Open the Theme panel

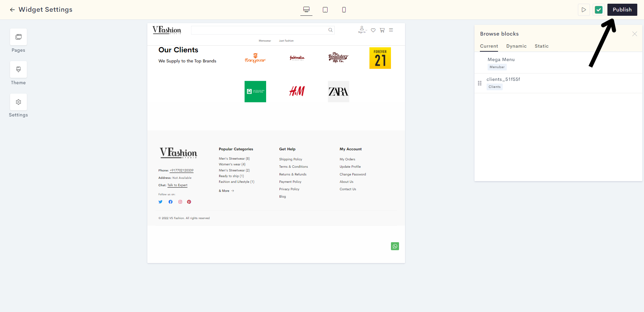18,69
